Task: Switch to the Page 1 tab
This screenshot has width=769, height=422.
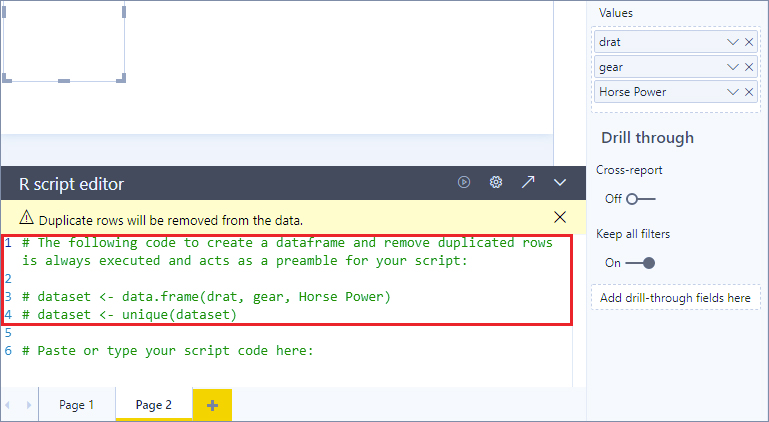Action: click(77, 405)
